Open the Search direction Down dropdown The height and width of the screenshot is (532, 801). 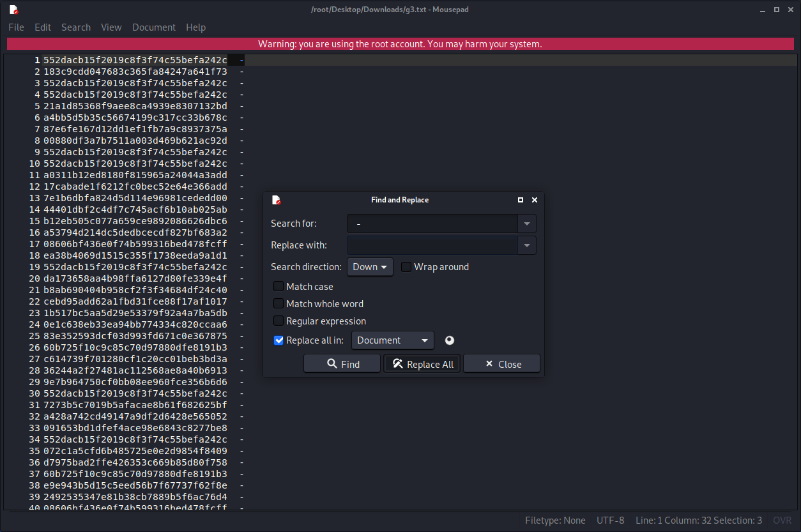point(370,267)
